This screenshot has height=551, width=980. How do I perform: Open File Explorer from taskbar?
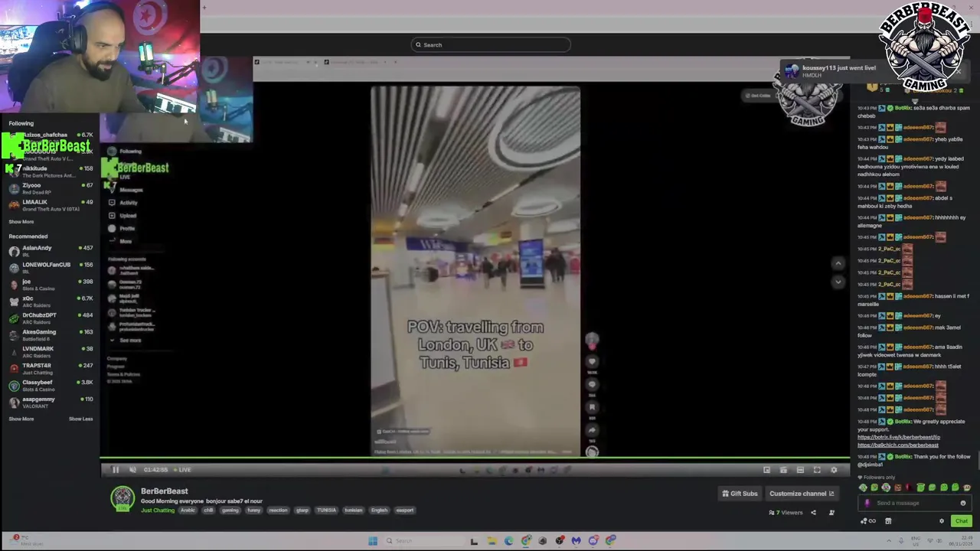tap(492, 541)
